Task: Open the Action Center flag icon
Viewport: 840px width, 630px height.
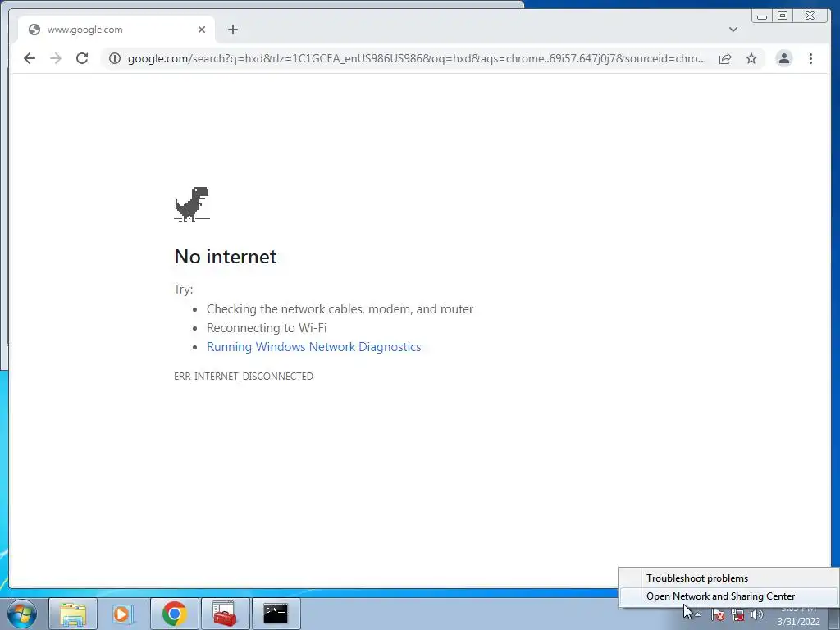Action: pyautogui.click(x=718, y=615)
